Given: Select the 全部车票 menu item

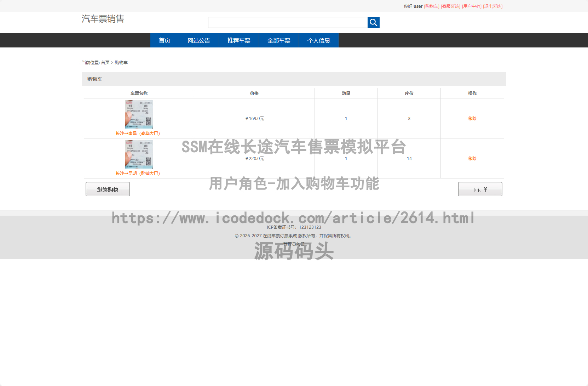Looking at the screenshot, I should click(279, 41).
